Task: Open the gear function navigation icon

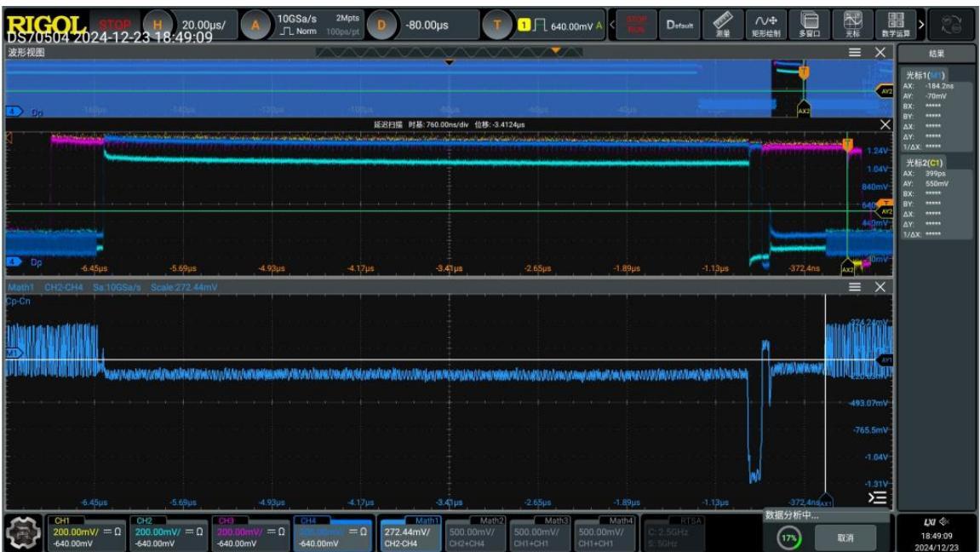Action: tap(23, 533)
